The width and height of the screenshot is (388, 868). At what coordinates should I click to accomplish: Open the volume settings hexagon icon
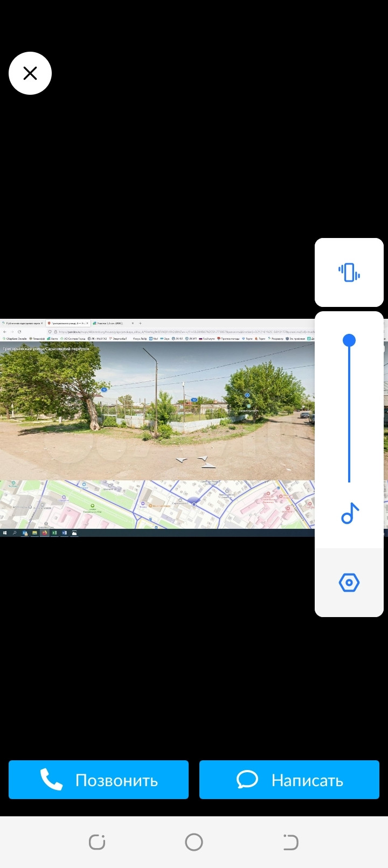[x=349, y=583]
